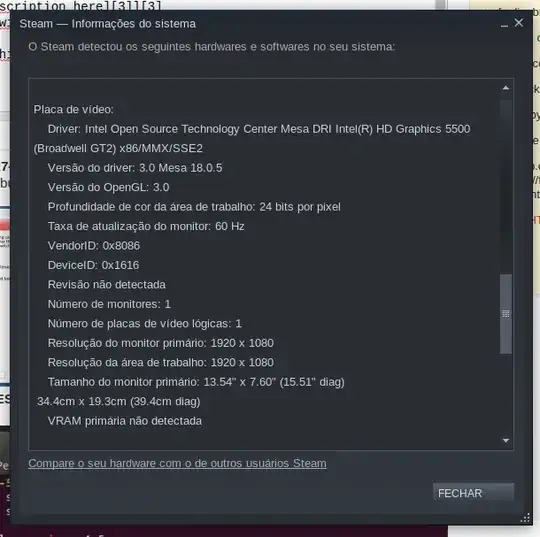
Task: Click the Resolução do monitor primário line
Action: pyautogui.click(x=161, y=343)
